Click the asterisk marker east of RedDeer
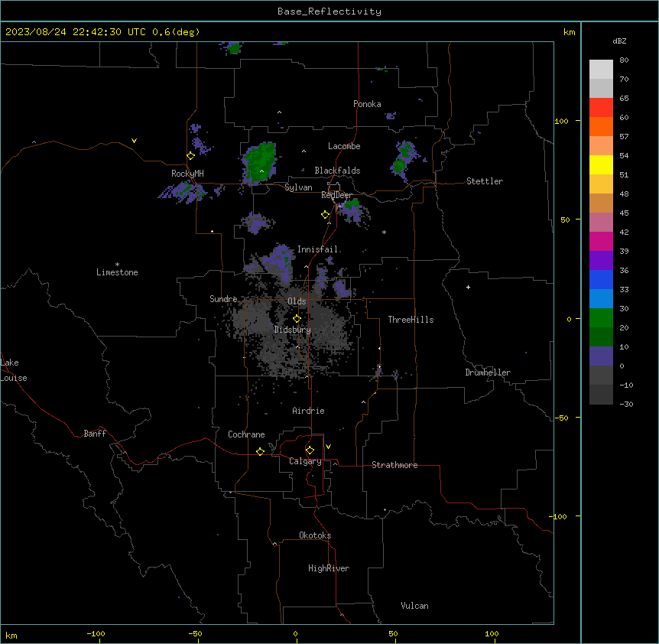Image resolution: width=659 pixels, height=644 pixels. pos(384,232)
